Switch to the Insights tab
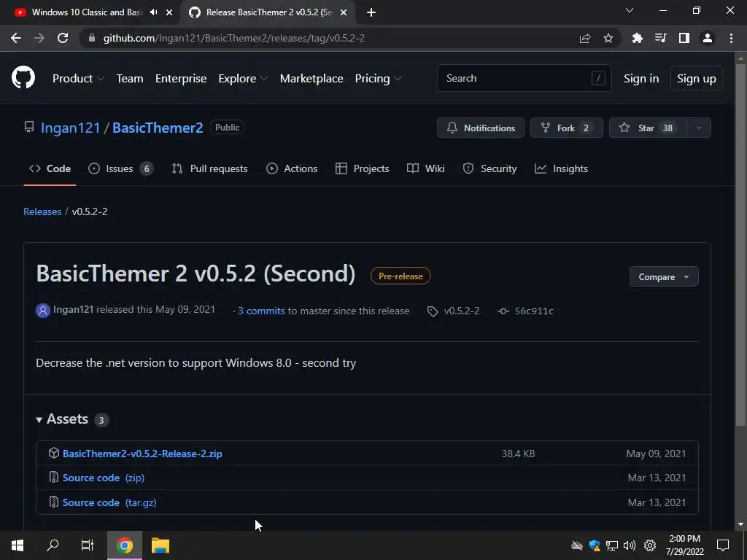 [x=561, y=168]
